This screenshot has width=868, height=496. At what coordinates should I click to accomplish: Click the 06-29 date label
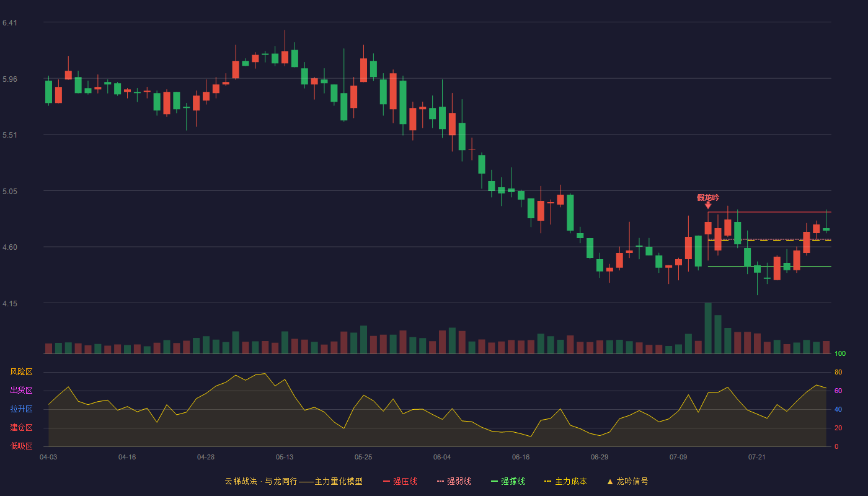coord(600,457)
